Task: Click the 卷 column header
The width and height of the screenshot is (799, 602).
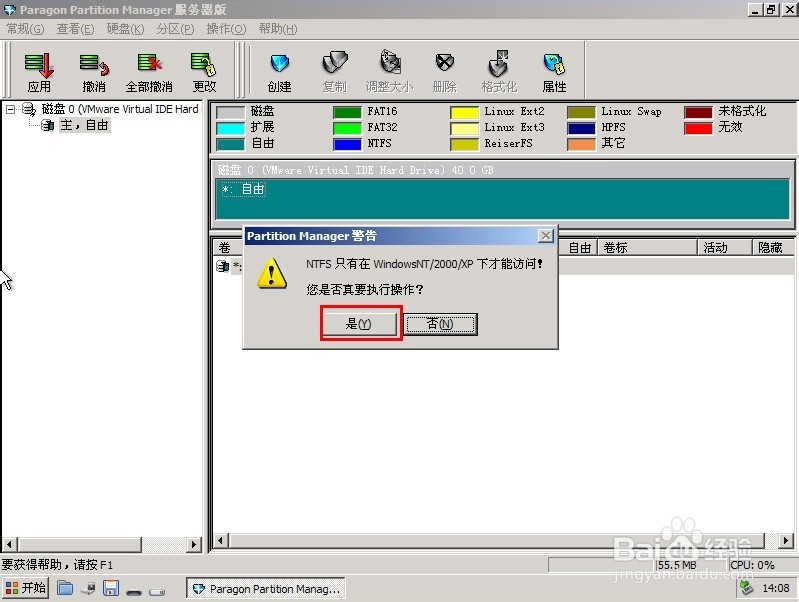Action: pyautogui.click(x=228, y=248)
